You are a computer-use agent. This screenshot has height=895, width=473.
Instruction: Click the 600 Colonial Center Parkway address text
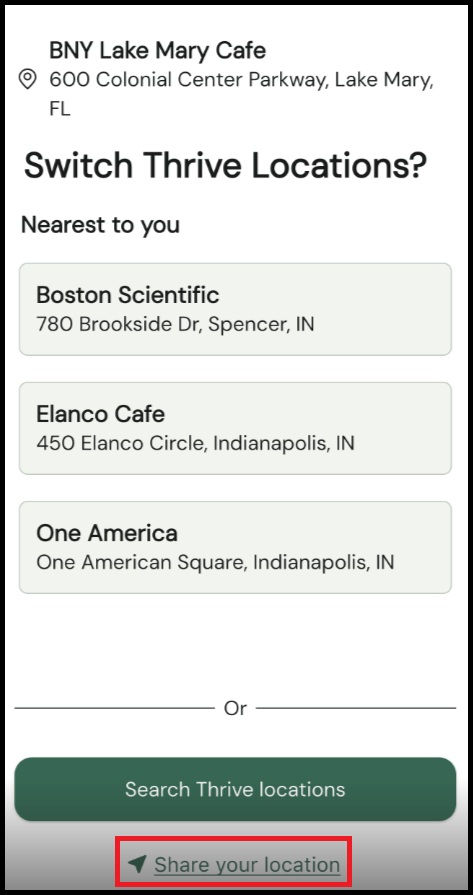[241, 94]
